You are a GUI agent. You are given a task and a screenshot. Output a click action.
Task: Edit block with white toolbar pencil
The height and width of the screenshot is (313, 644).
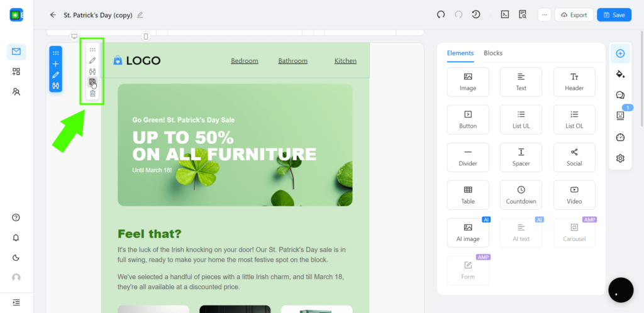[x=92, y=61]
